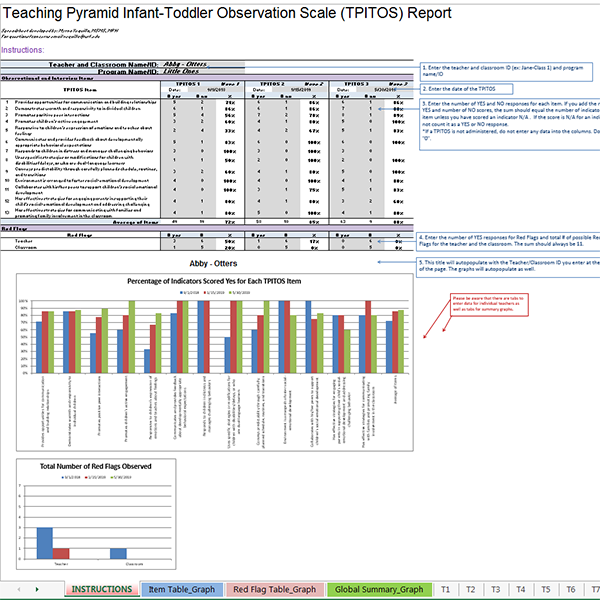The width and height of the screenshot is (600, 600).
Task: Select the 'Instructions:' purple heading
Action: point(23,50)
